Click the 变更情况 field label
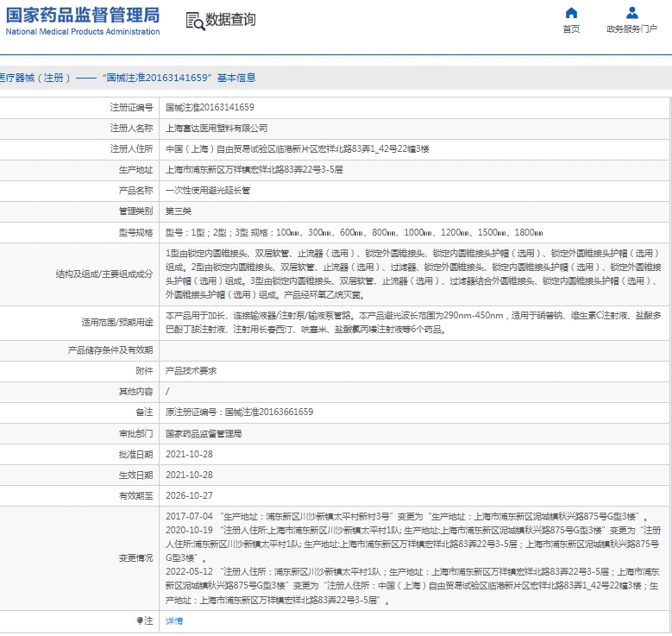This screenshot has width=672, height=636. [x=135, y=558]
